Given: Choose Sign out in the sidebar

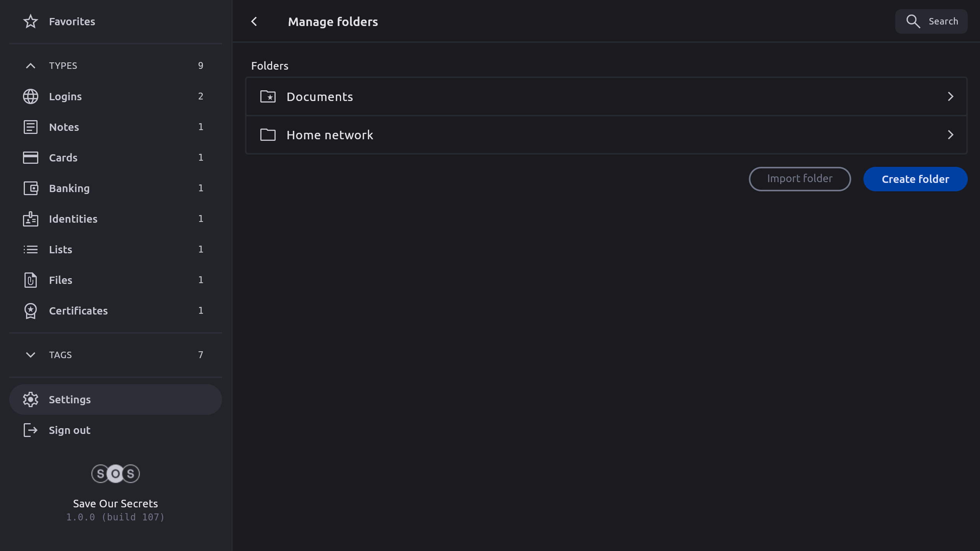Looking at the screenshot, I should [x=69, y=430].
